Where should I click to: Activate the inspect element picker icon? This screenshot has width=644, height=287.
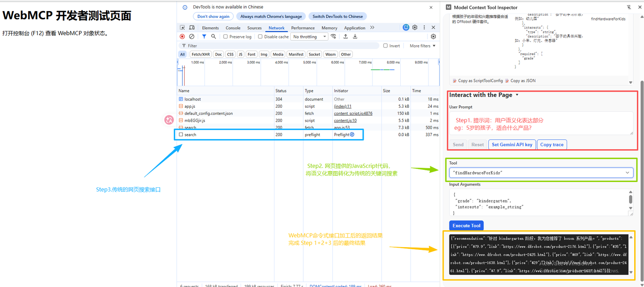point(182,28)
